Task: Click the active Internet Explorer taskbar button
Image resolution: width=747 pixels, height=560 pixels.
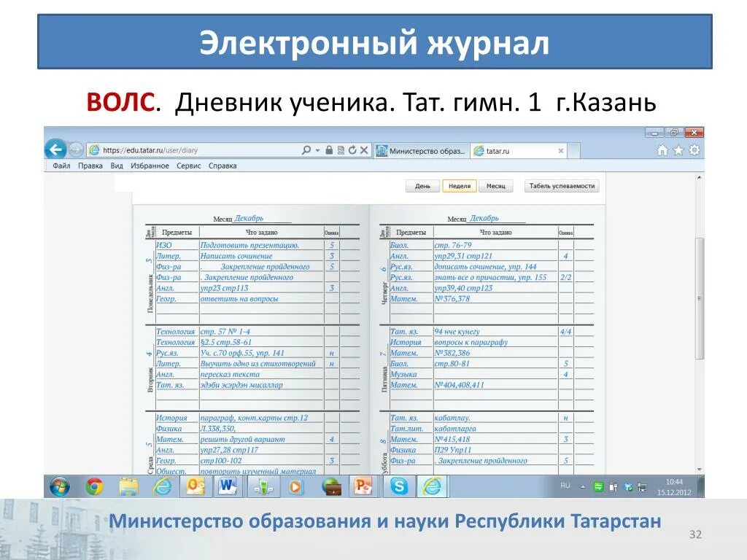Action: pyautogui.click(x=432, y=486)
